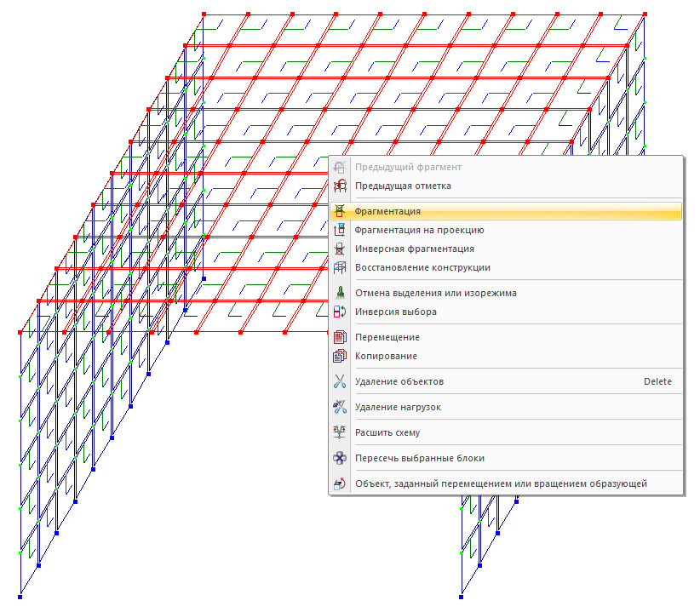Screen dimensions: 700x612
Task: Click the icon for Объект, заданный перемещением
Action: tap(340, 483)
